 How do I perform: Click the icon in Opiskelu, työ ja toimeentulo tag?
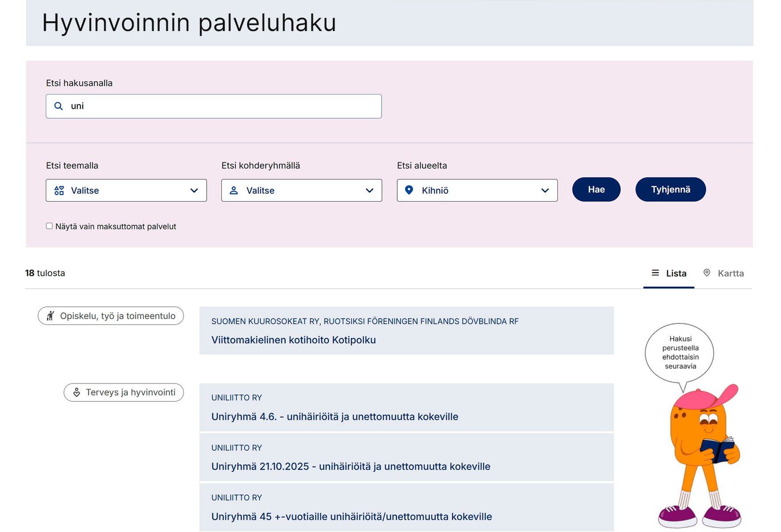point(51,316)
